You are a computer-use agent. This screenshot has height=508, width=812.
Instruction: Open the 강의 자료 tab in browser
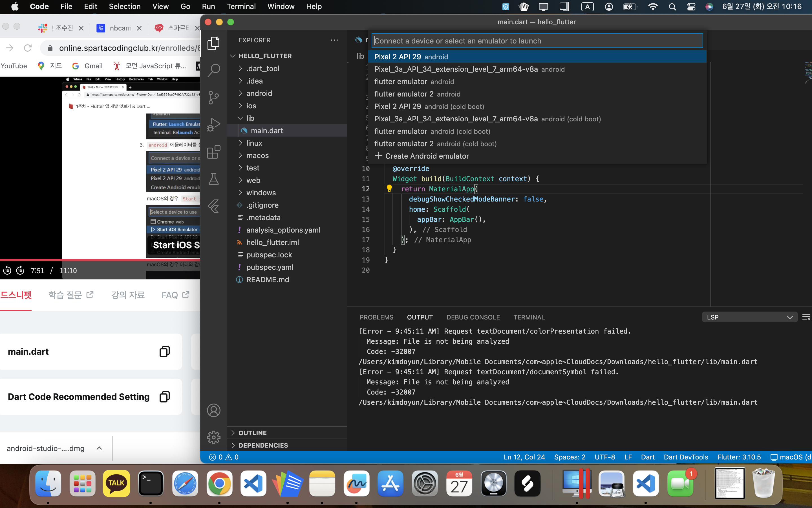coord(128,295)
